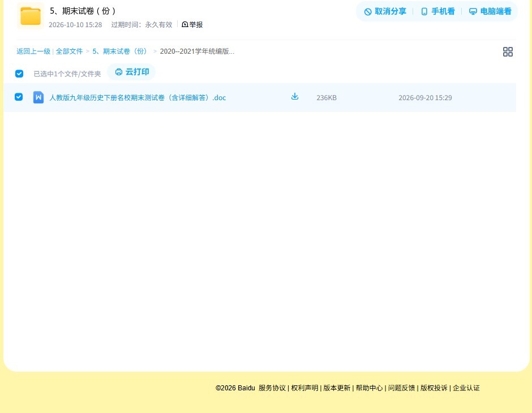Screen dimensions: 532x413
Task: Open 版本更新 footer link
Action: pos(337,388)
